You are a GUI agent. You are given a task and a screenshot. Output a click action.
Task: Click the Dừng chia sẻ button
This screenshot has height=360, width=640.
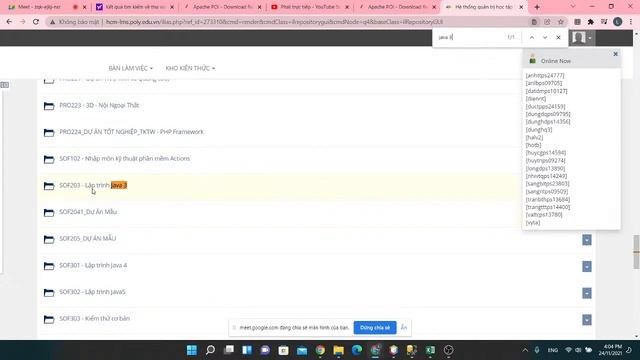(375, 327)
